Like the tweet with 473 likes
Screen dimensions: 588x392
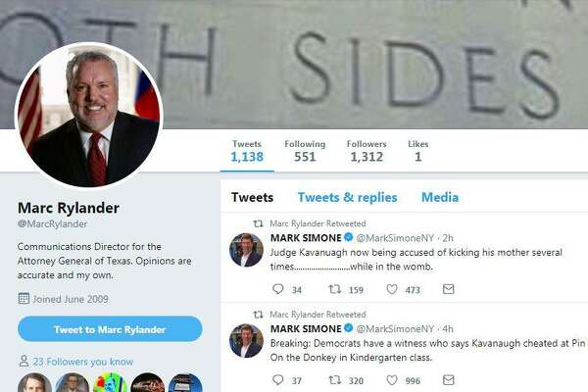tap(392, 289)
